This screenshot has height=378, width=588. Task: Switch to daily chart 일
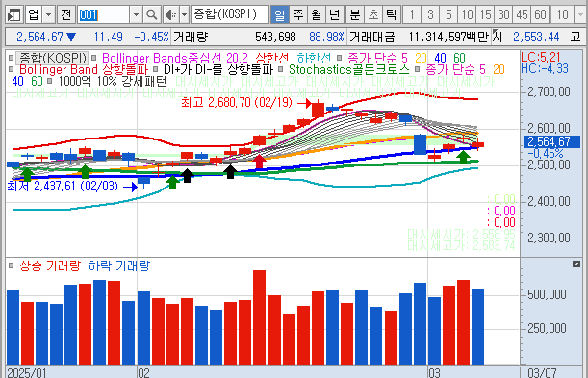coord(280,14)
